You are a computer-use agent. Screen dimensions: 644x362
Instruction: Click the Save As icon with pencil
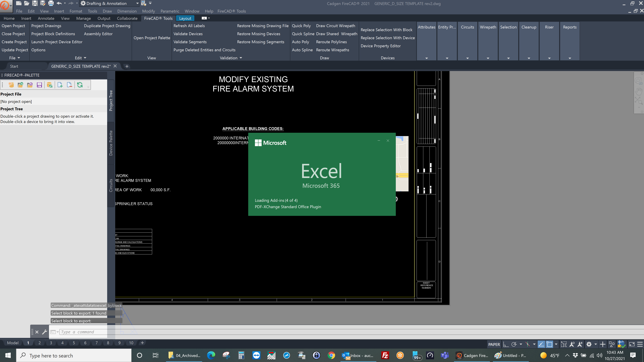43,3
